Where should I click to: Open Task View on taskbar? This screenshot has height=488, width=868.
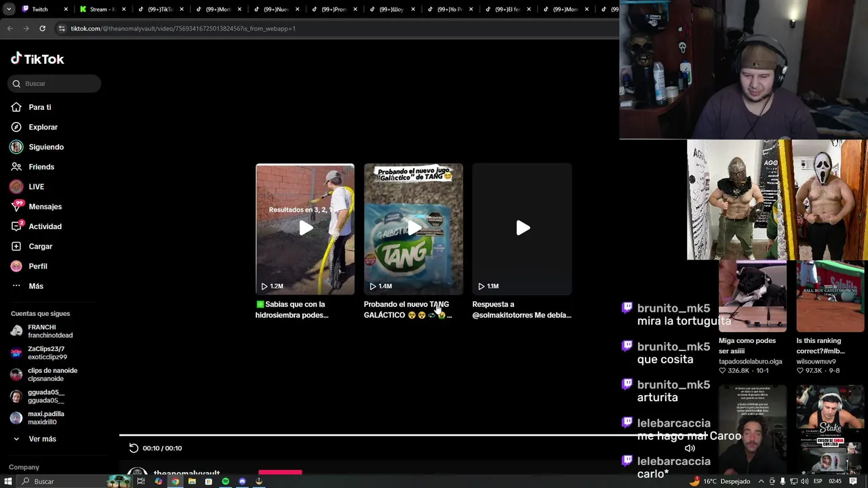pyautogui.click(x=141, y=481)
